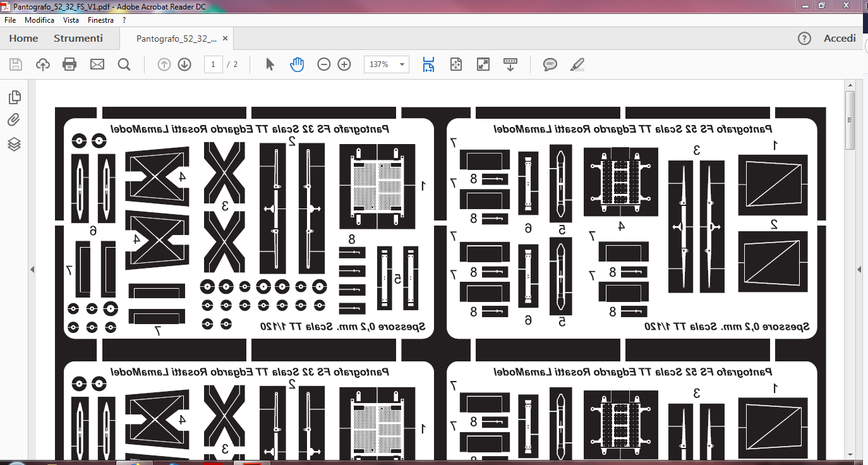The width and height of the screenshot is (868, 465).
Task: Expand the left navigation pane arrow
Action: tap(32, 270)
